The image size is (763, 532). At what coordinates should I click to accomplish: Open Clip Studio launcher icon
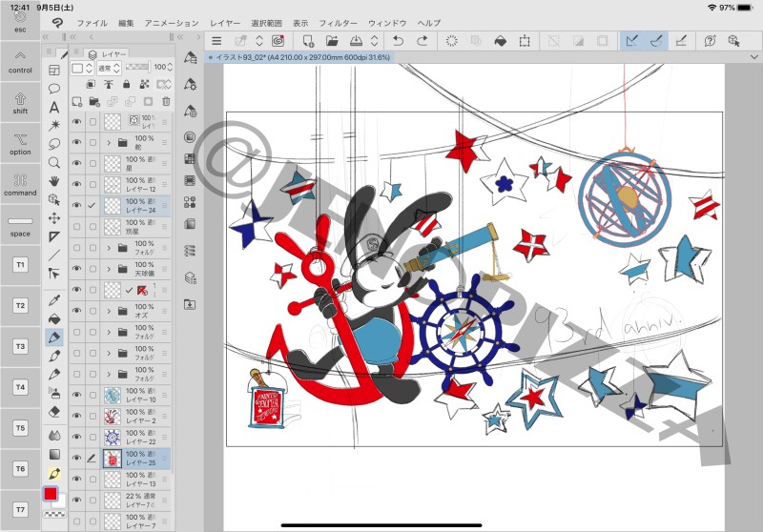(x=278, y=41)
